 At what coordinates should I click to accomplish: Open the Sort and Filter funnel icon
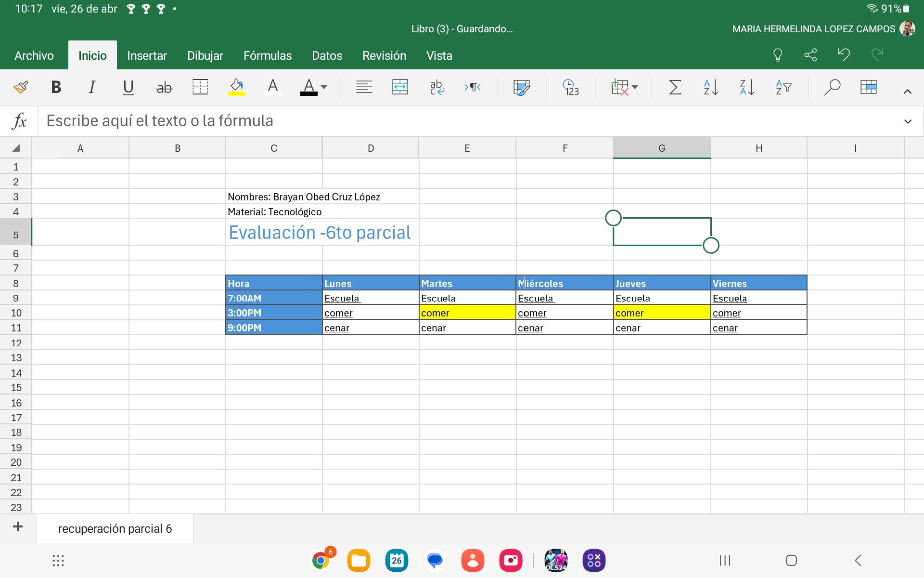(783, 87)
